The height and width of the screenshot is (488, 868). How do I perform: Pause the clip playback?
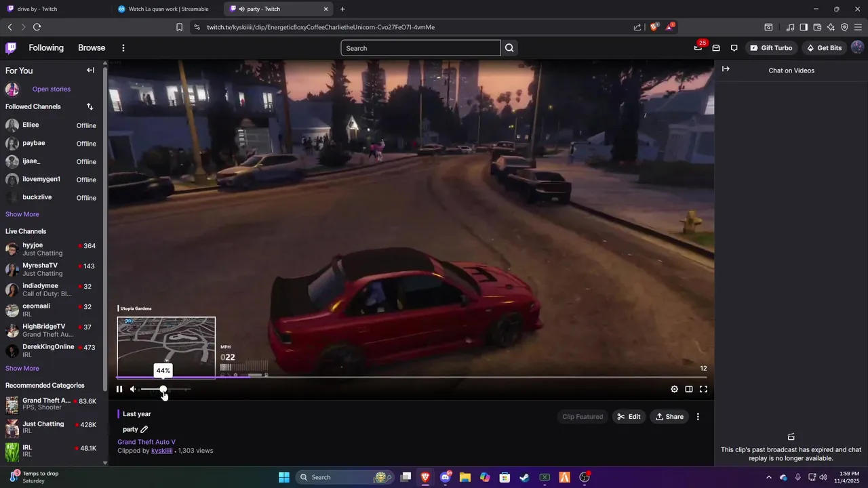(119, 389)
